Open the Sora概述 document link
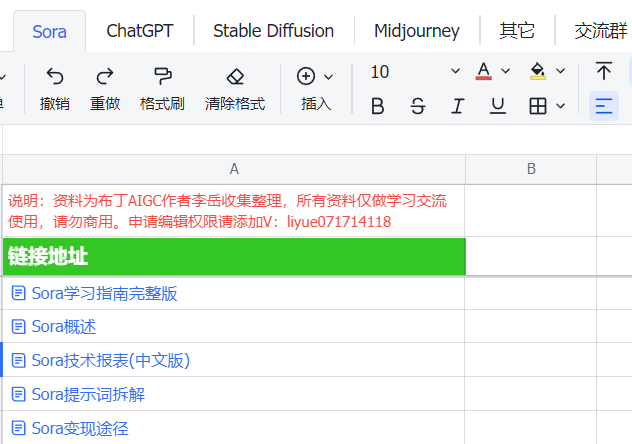This screenshot has height=444, width=632. (x=64, y=326)
